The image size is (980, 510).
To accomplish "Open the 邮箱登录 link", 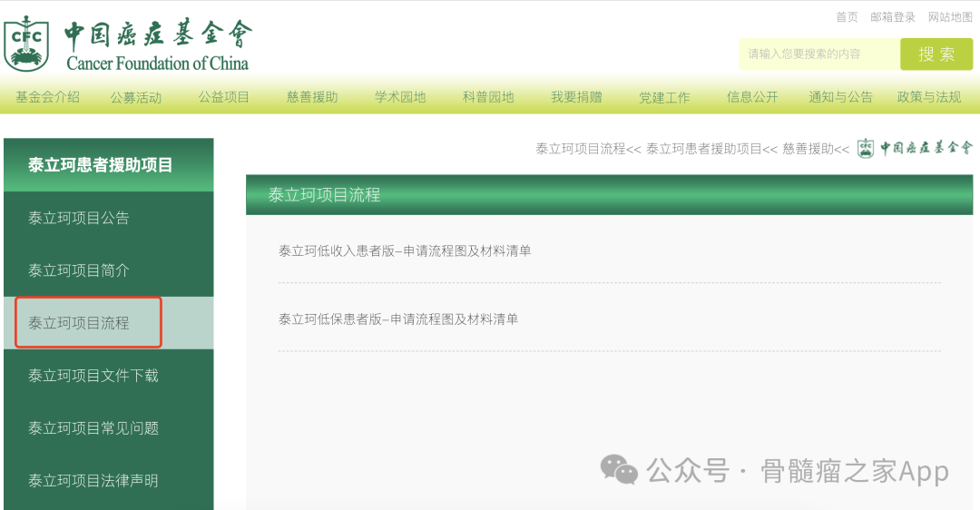I will 893,17.
